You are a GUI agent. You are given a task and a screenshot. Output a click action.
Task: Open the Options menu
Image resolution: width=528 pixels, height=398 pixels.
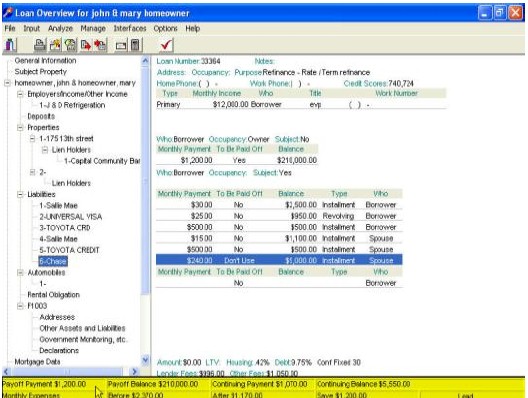coord(165,28)
